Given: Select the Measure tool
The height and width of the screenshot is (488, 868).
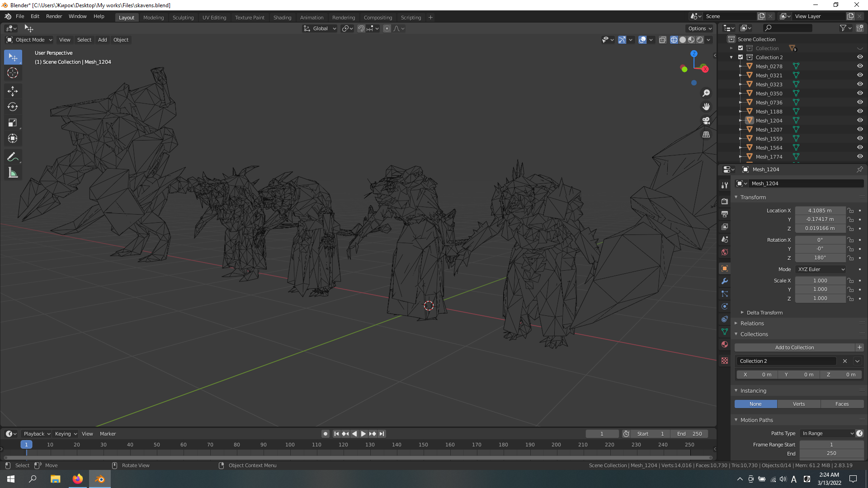Looking at the screenshot, I should (13, 173).
